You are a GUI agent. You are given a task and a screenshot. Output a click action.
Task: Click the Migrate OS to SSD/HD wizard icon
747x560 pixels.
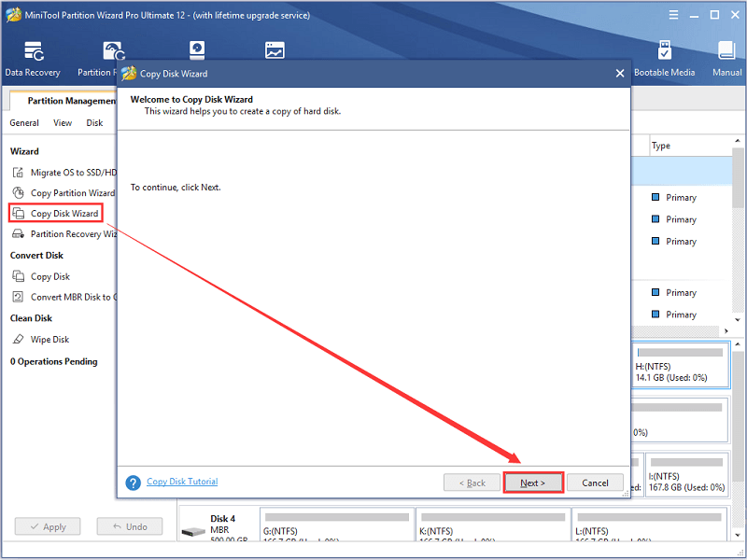(18, 173)
